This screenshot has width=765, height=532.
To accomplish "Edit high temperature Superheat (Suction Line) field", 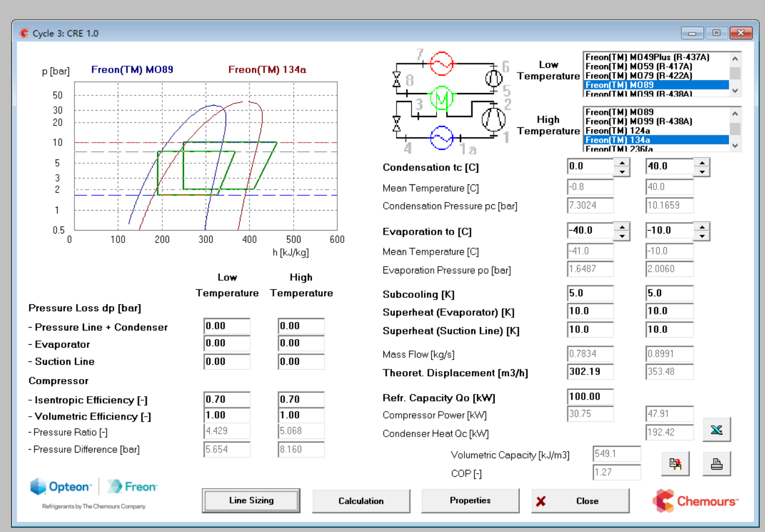I will (670, 329).
